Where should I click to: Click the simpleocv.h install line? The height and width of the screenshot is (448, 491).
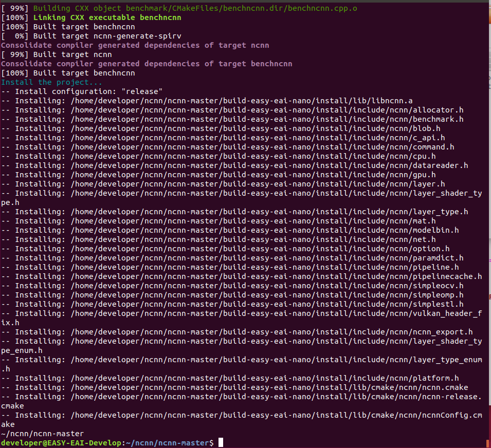pos(232,285)
